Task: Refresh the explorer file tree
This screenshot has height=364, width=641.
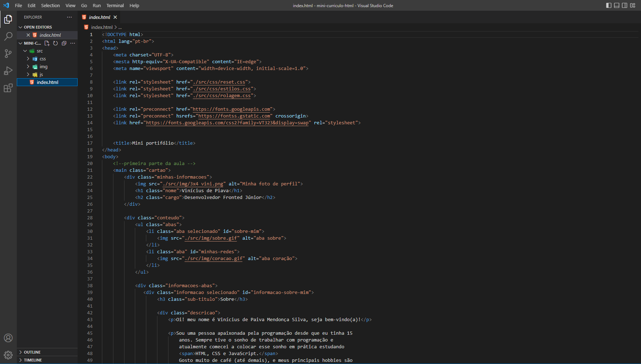Action: point(55,43)
